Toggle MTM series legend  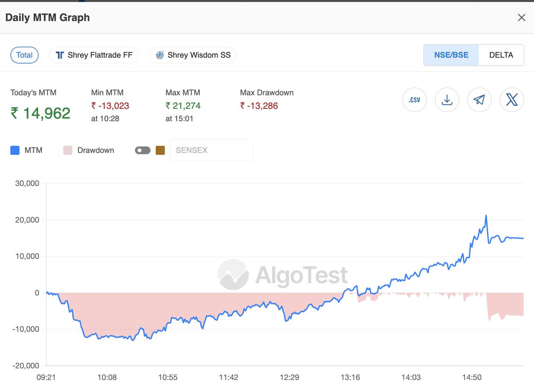26,150
